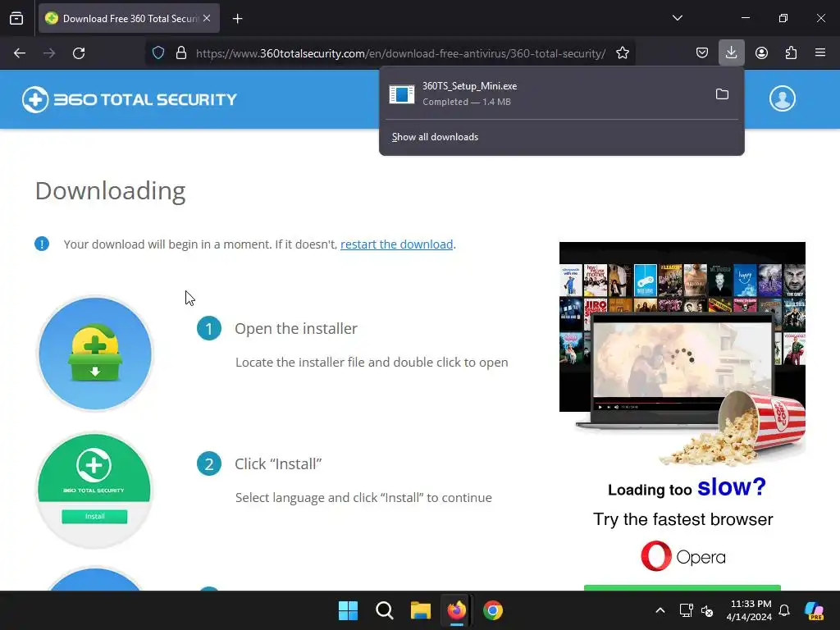
Task: Click the 360 Total Security logo
Action: pyautogui.click(x=129, y=99)
